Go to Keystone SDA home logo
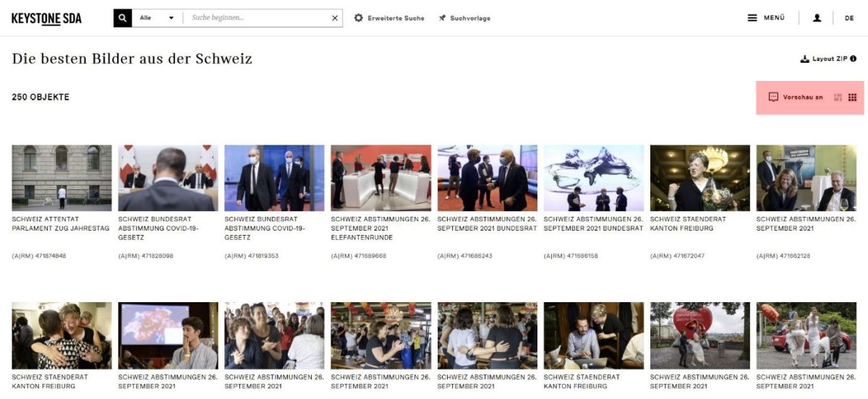This screenshot has height=399, width=868. [46, 19]
